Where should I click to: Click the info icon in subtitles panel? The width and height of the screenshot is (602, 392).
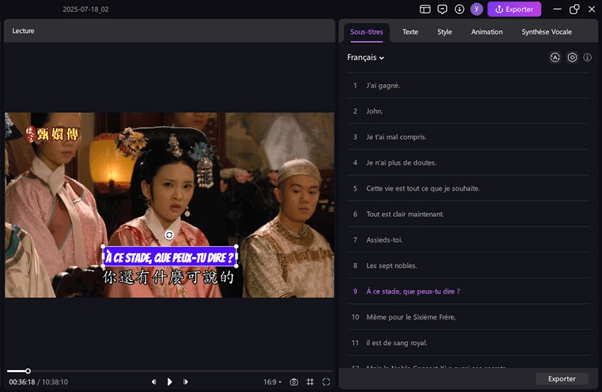(587, 58)
